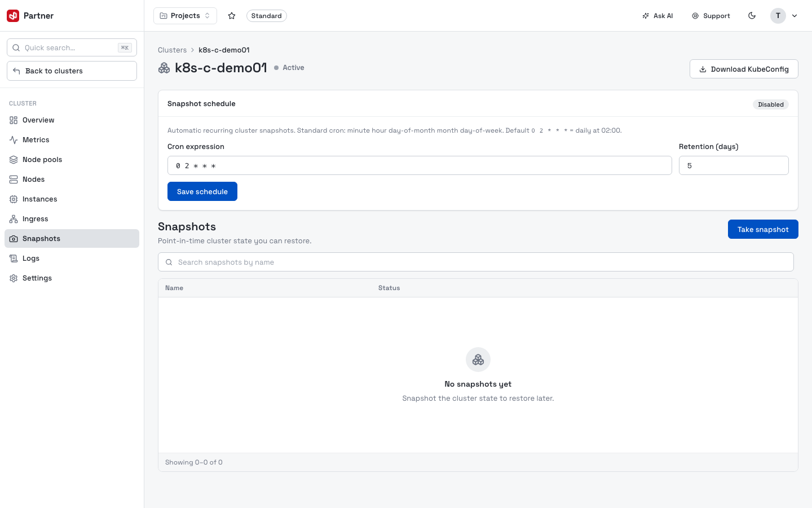Click the Nodes server icon
Viewport: 812px width, 508px height.
click(14, 179)
